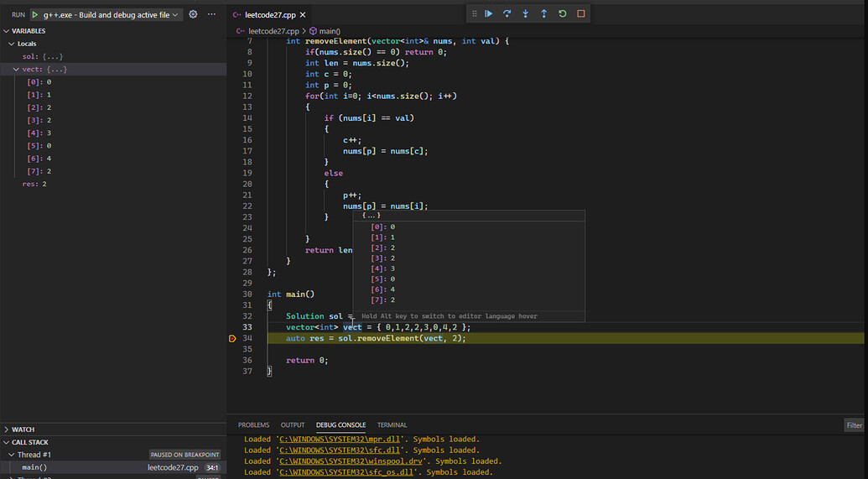
Task: Click the Stop debugging icon
Action: coord(580,14)
